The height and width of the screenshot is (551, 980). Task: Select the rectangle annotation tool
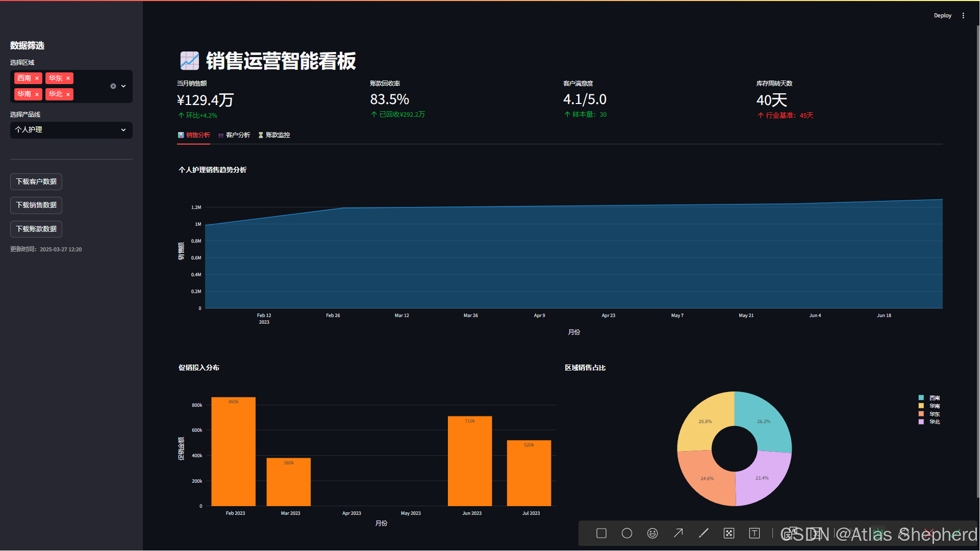pyautogui.click(x=601, y=533)
